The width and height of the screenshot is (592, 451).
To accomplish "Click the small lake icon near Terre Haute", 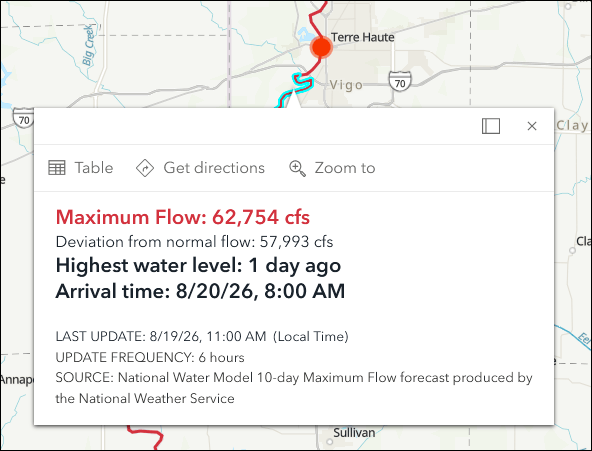I will pyautogui.click(x=304, y=35).
